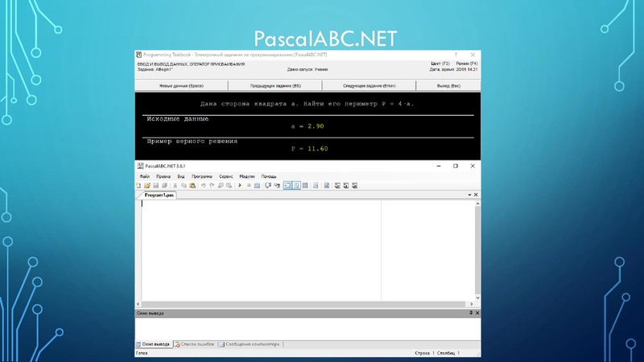This screenshot has width=644, height=362.
Task: Run the program with green play icon
Action: pyautogui.click(x=240, y=185)
